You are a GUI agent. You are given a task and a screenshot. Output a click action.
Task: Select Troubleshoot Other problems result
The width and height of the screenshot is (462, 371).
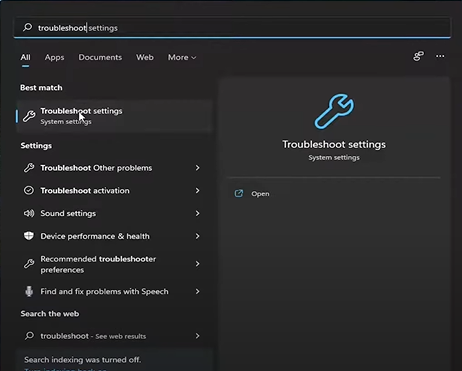click(113, 168)
